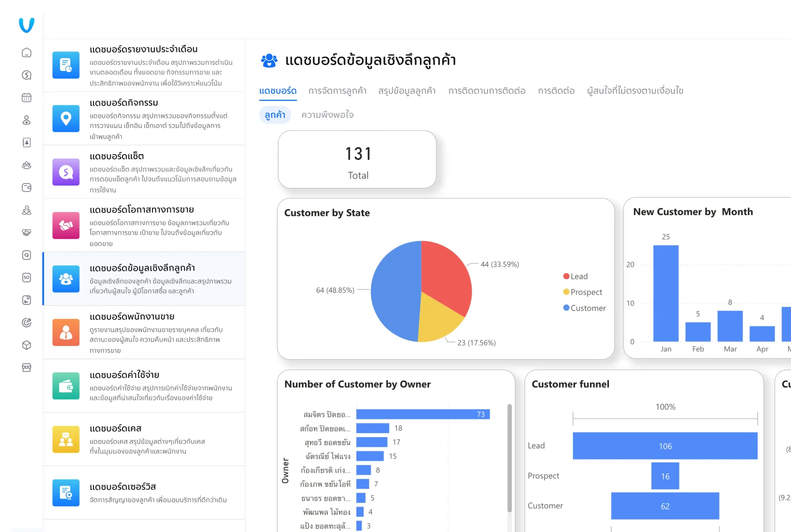Click the funnel Lead bar with 106

(665, 446)
